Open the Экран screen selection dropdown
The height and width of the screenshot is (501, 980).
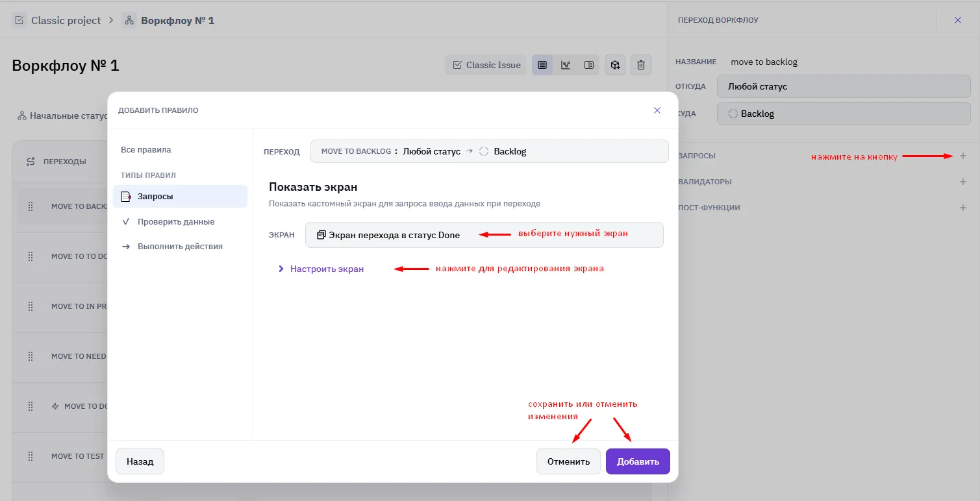click(x=484, y=235)
